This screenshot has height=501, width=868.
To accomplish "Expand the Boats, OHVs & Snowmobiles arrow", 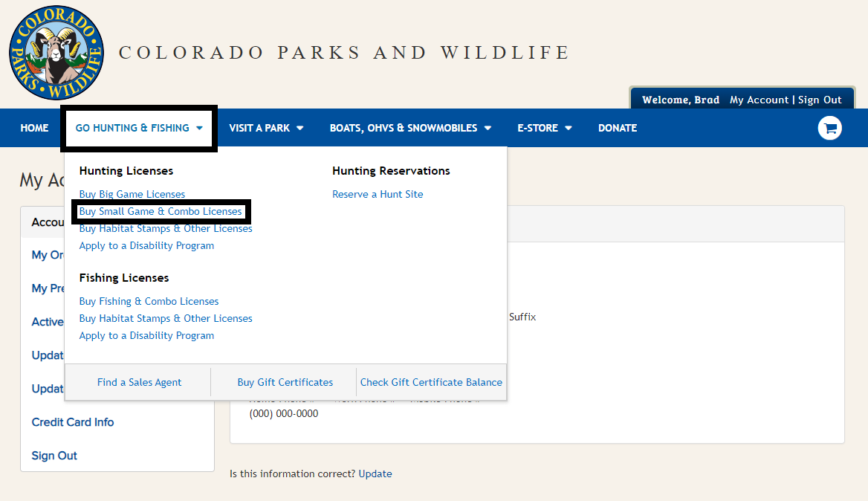I will [x=488, y=128].
